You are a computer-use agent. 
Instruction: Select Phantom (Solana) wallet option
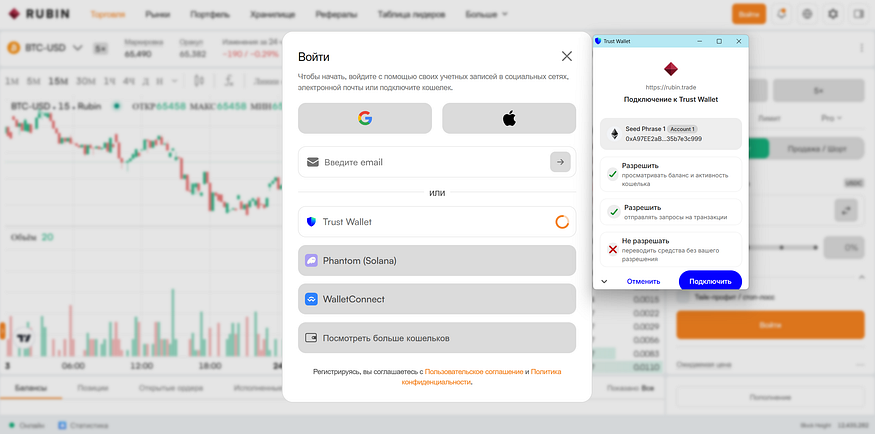click(437, 261)
